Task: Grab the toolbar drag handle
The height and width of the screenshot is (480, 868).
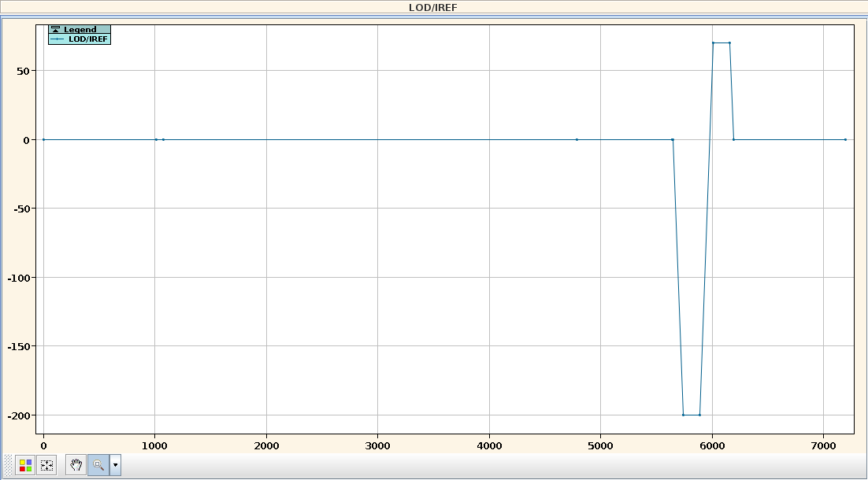Action: pyautogui.click(x=9, y=465)
